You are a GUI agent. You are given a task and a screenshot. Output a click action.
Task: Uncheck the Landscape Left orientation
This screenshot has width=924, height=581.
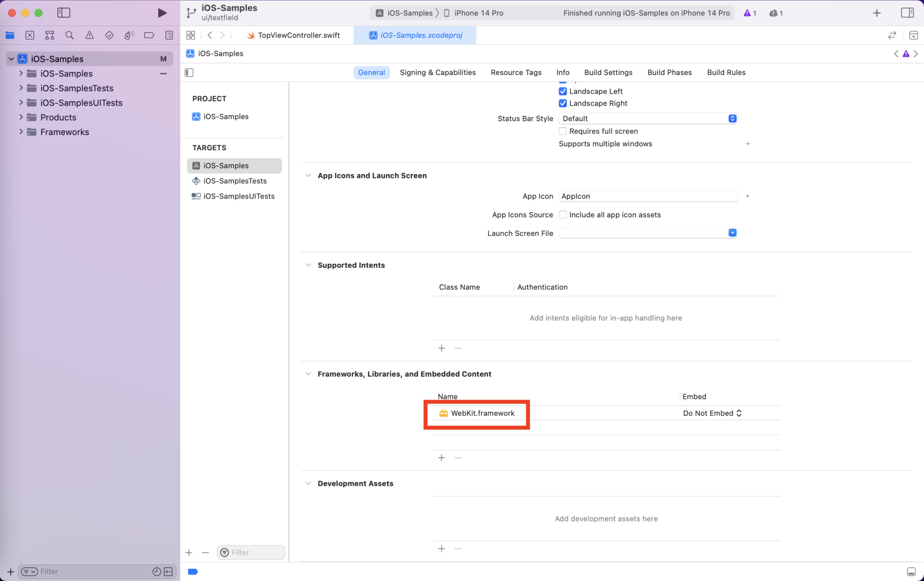point(563,91)
